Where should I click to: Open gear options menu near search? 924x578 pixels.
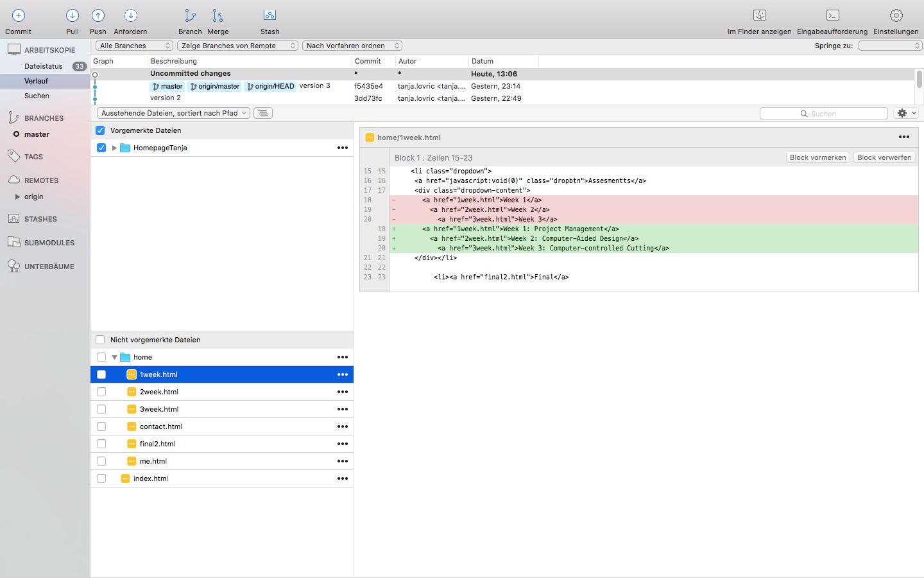coord(906,113)
